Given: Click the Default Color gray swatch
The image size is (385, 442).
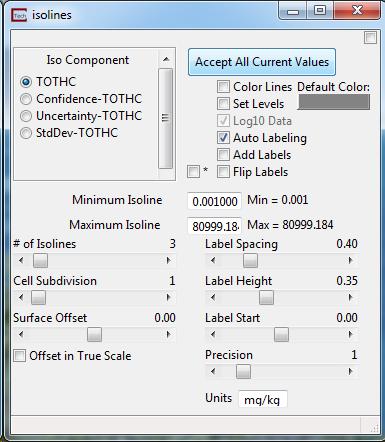Looking at the screenshot, I should click(334, 102).
